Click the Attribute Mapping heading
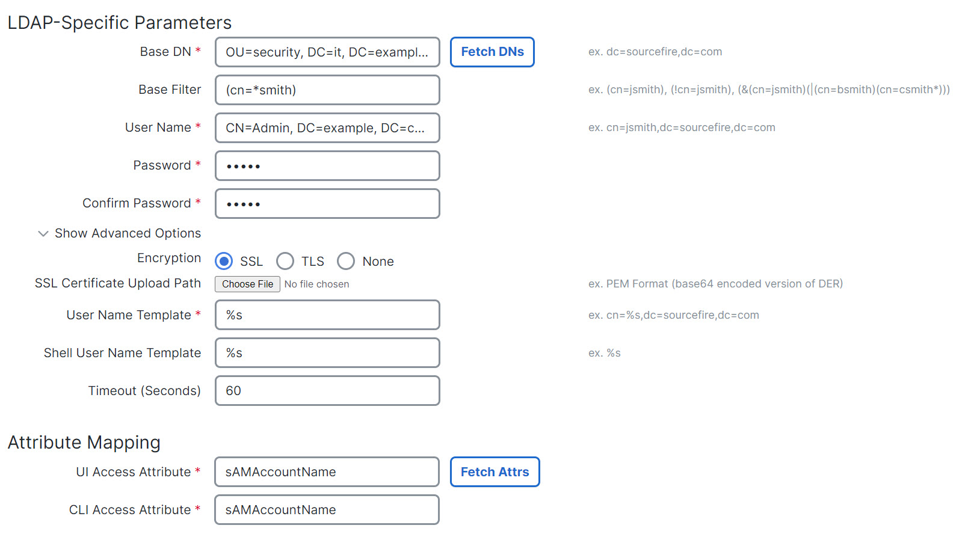Image resolution: width=980 pixels, height=537 pixels. pos(84,443)
